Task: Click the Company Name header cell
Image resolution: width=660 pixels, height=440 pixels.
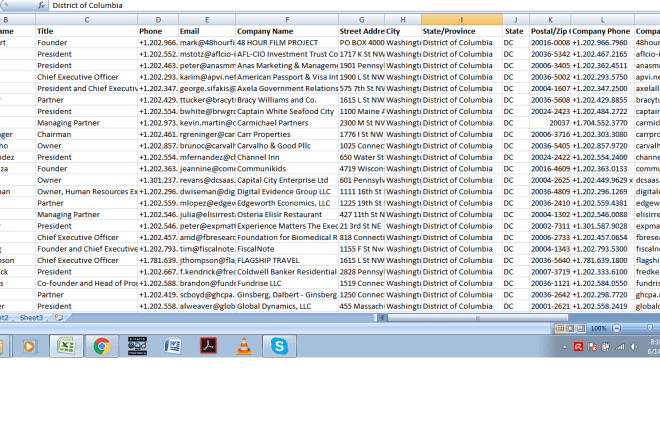Action: pos(287,31)
